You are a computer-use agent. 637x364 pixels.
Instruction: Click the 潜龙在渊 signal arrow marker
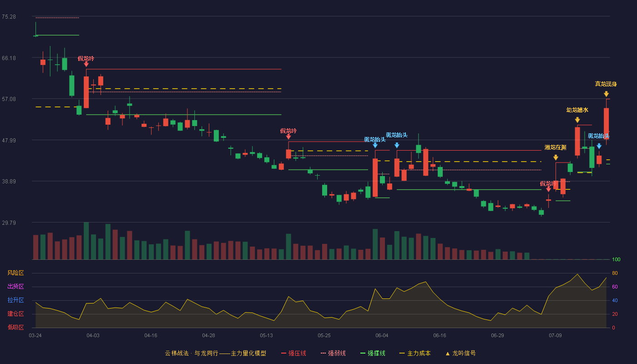[x=556, y=157]
